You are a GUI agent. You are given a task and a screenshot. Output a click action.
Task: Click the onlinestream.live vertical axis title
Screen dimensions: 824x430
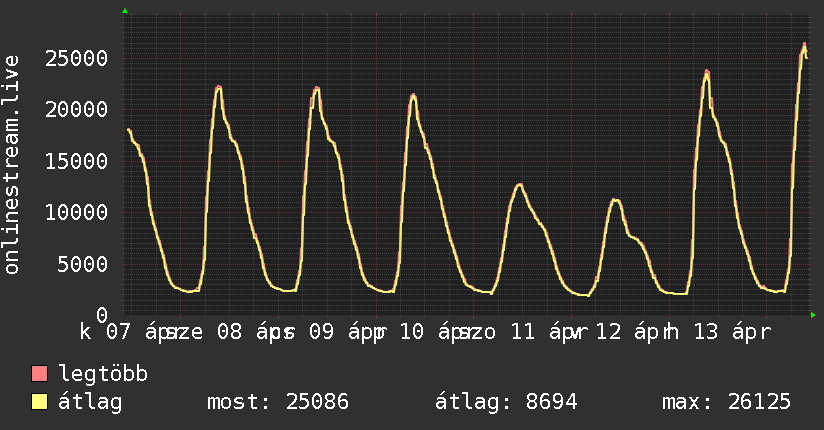tap(11, 165)
